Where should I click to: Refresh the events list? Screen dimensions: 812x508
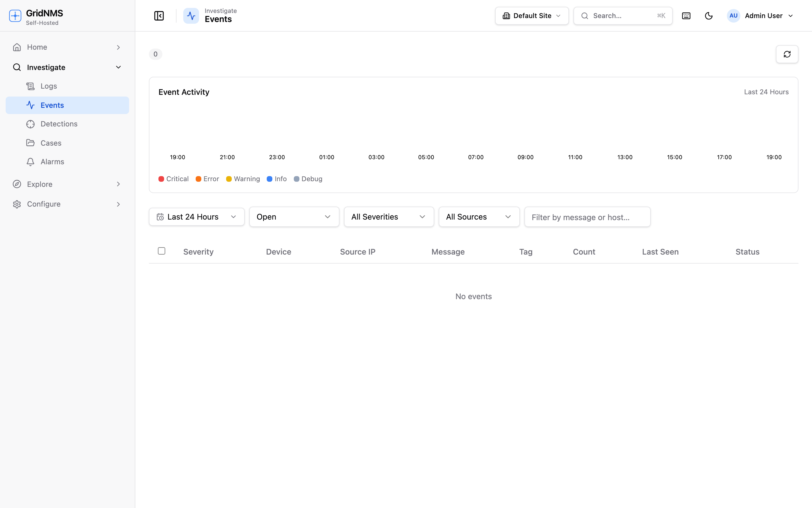click(x=787, y=54)
